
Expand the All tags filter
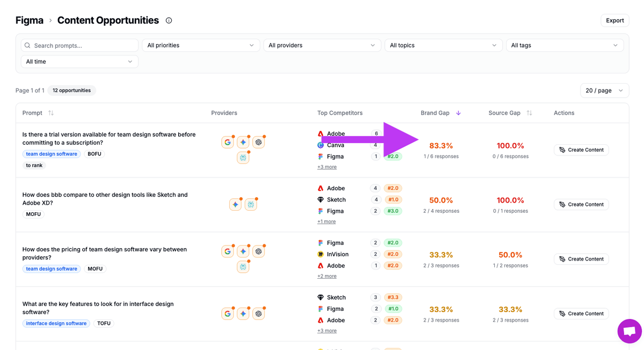click(565, 46)
